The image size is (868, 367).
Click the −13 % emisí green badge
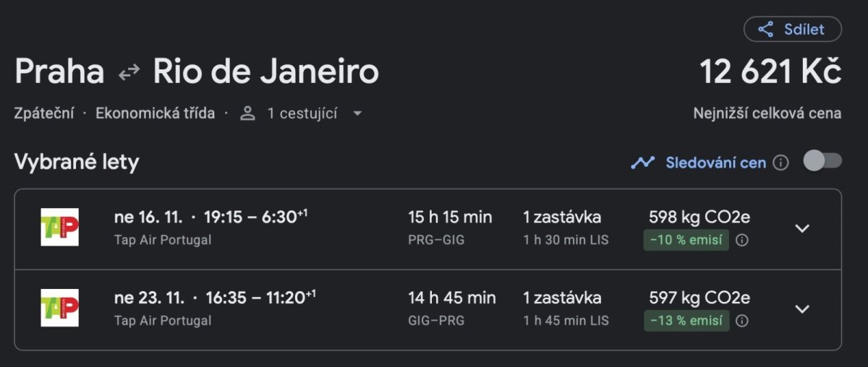point(686,321)
